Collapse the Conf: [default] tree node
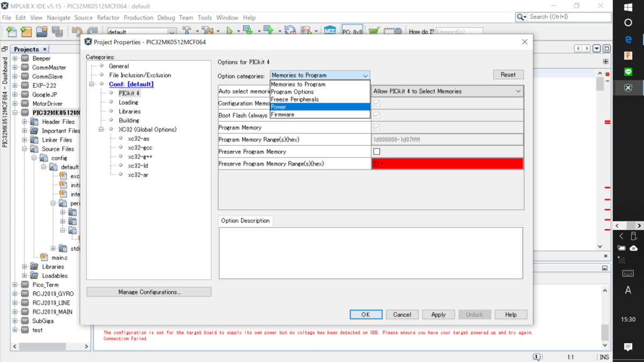The width and height of the screenshot is (644, 362). 92,84
